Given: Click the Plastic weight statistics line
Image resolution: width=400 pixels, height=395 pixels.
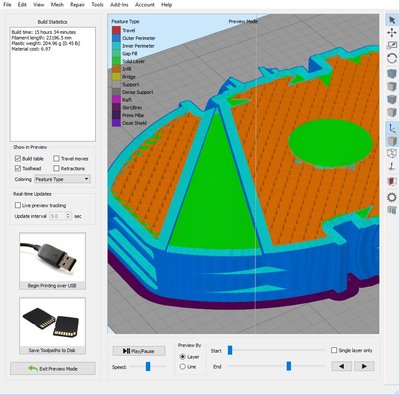Looking at the screenshot, I should click(46, 43).
